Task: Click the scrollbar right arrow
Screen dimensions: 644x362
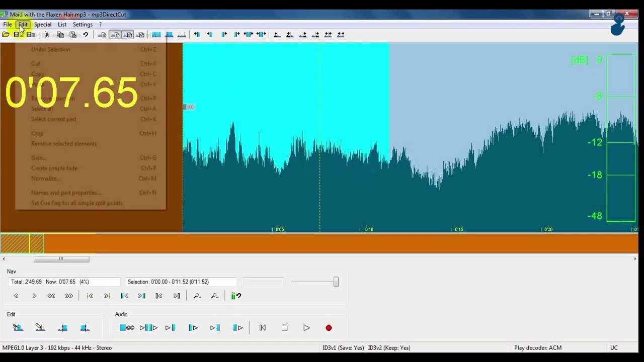Action: (635, 259)
